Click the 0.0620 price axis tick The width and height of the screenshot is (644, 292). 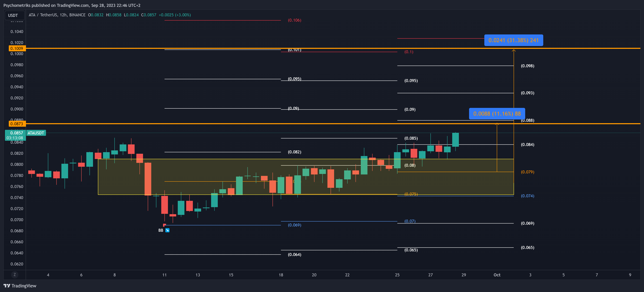coord(17,264)
